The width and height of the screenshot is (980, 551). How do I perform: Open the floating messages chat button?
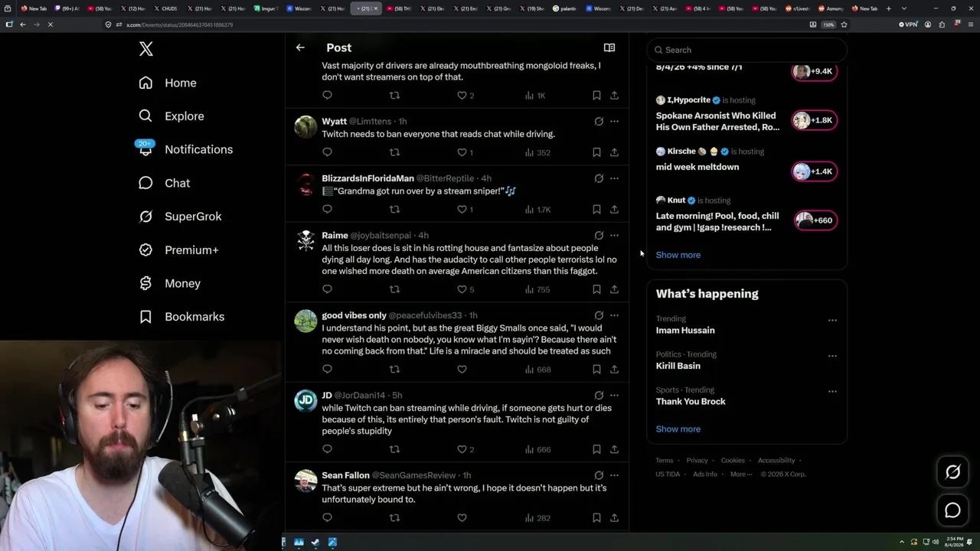click(x=952, y=510)
